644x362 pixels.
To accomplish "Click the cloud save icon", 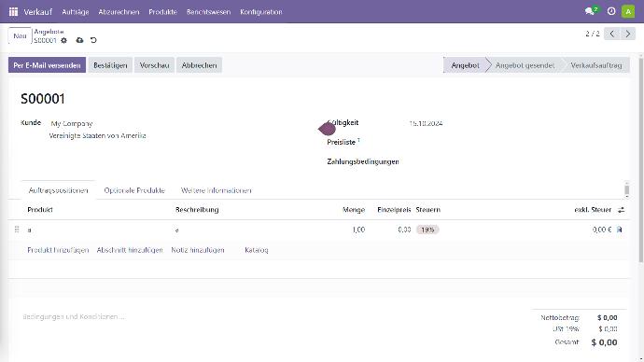I will [x=79, y=40].
